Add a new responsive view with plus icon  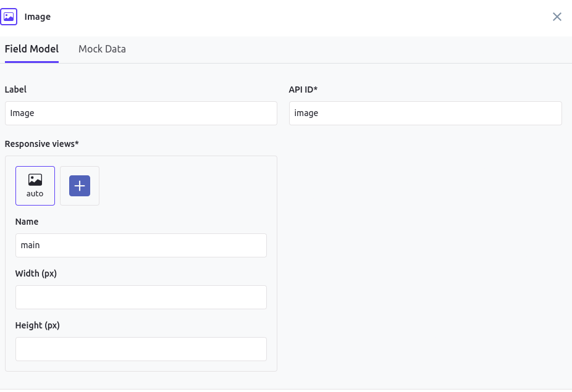coord(80,186)
